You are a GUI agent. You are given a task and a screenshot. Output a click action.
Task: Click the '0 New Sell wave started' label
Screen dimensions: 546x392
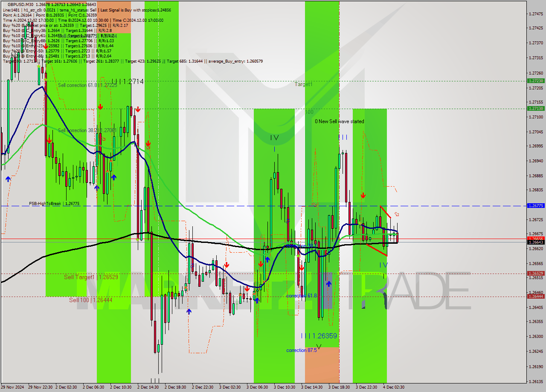pos(340,121)
